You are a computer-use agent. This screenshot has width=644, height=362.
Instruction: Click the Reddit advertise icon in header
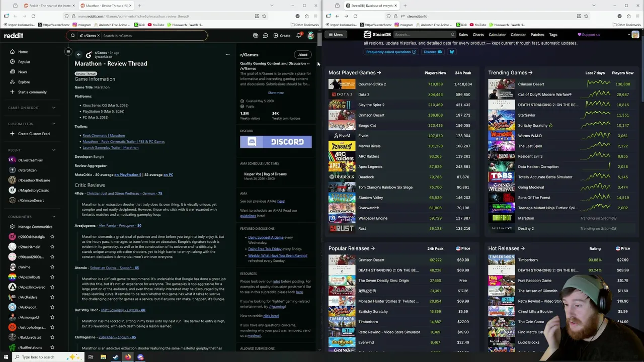pos(256,36)
